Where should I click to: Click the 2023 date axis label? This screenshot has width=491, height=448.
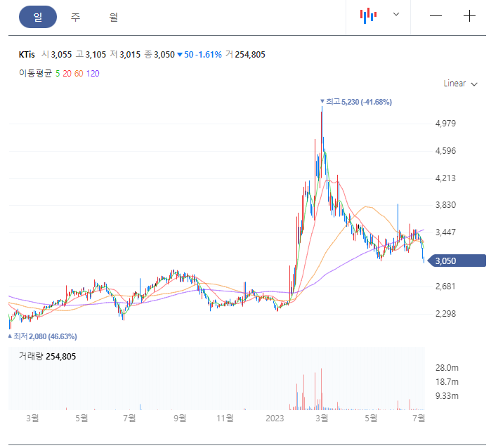pyautogui.click(x=275, y=419)
